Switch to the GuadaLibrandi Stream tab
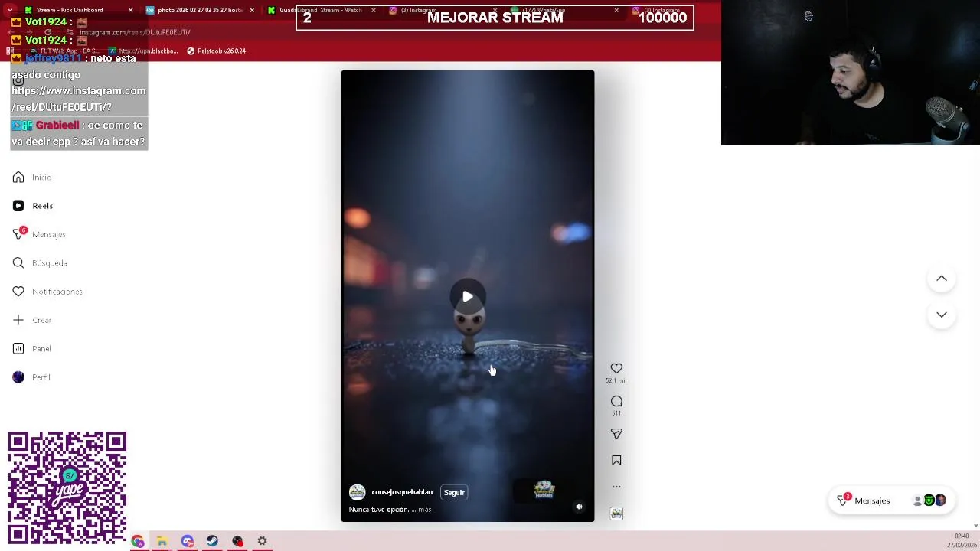 [321, 10]
